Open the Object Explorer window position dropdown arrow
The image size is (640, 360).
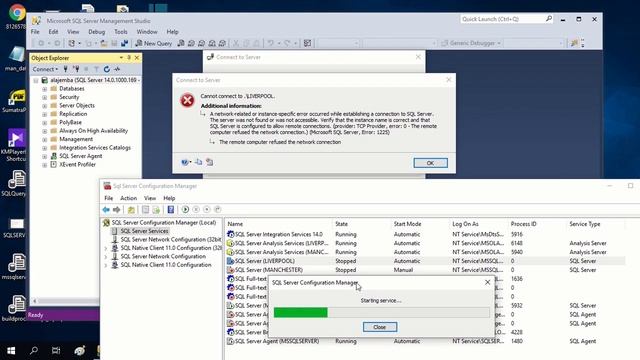[x=121, y=58]
